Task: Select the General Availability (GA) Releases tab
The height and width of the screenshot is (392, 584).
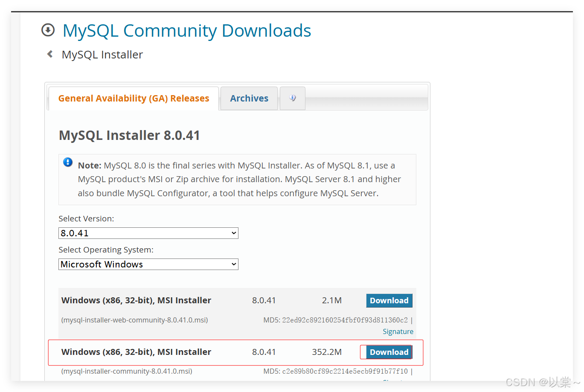Action: pyautogui.click(x=134, y=99)
